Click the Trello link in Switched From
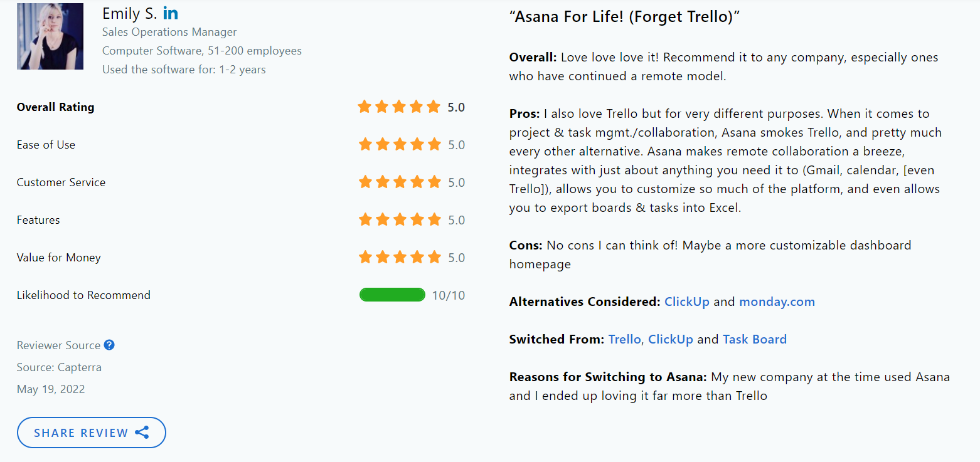 point(624,339)
